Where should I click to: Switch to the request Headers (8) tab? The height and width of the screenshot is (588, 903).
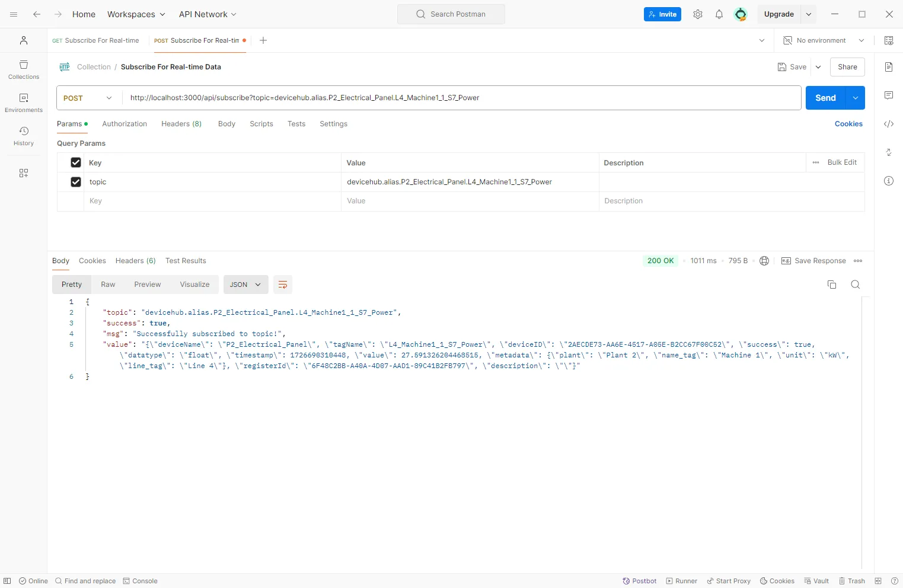tap(181, 124)
